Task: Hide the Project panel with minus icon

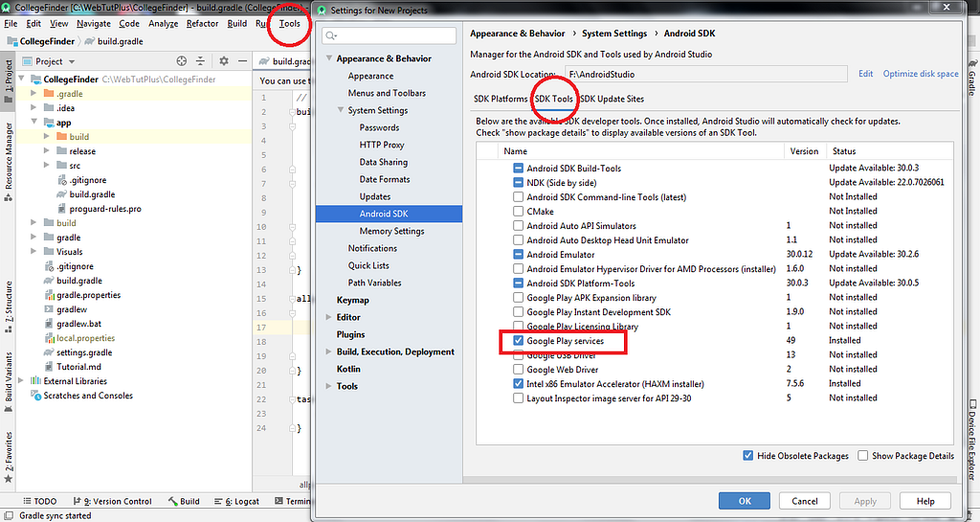Action: coord(242,60)
